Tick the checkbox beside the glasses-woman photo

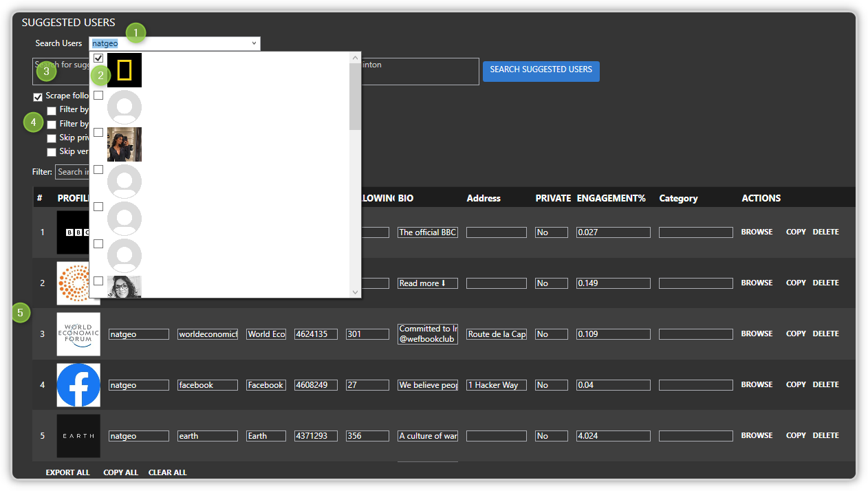coord(98,281)
